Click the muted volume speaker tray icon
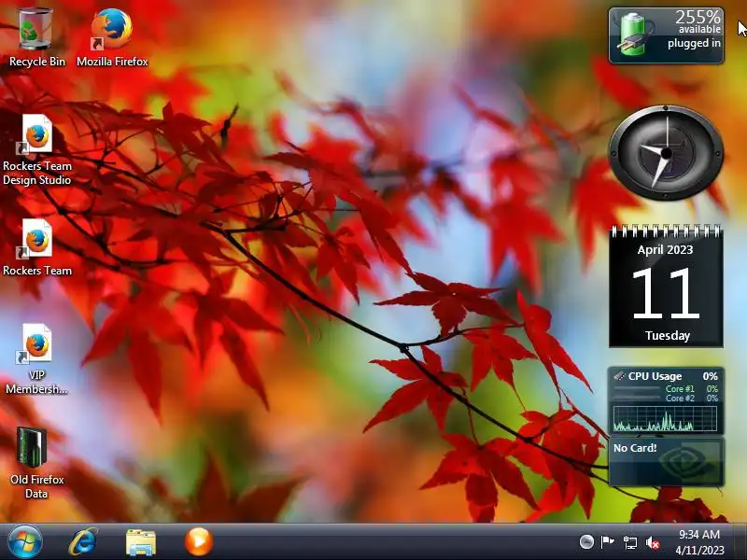747x560 pixels. tap(652, 542)
